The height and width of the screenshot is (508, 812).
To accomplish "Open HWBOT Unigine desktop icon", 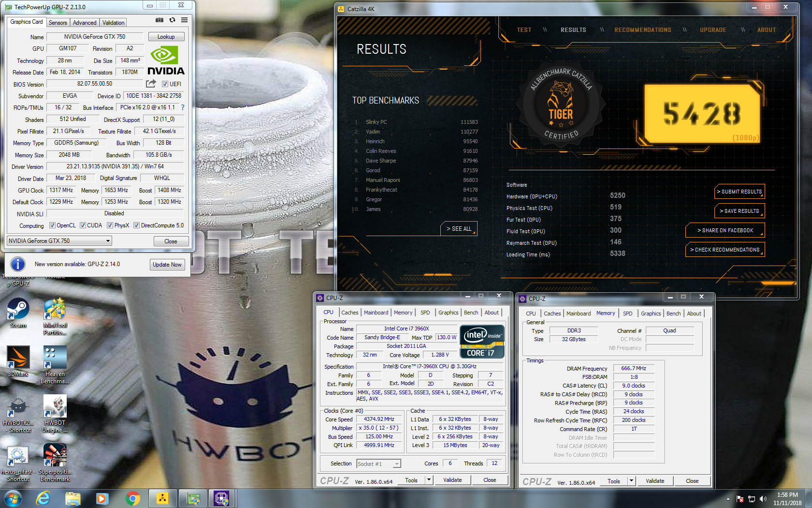I will click(55, 414).
